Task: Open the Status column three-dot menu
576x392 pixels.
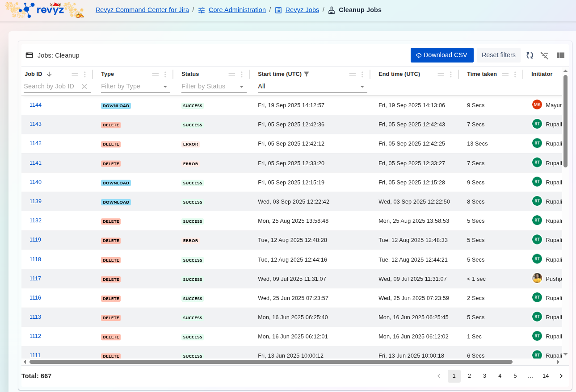Action: (x=241, y=75)
